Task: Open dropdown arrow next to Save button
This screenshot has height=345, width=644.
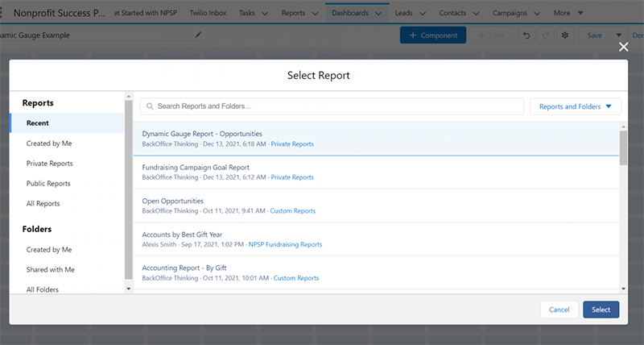Action: (x=619, y=35)
